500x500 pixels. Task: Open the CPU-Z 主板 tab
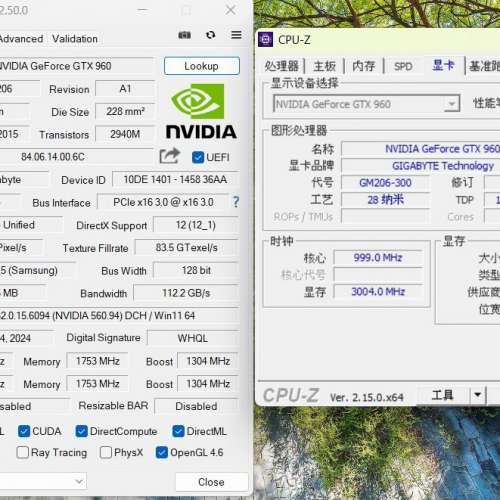(324, 66)
